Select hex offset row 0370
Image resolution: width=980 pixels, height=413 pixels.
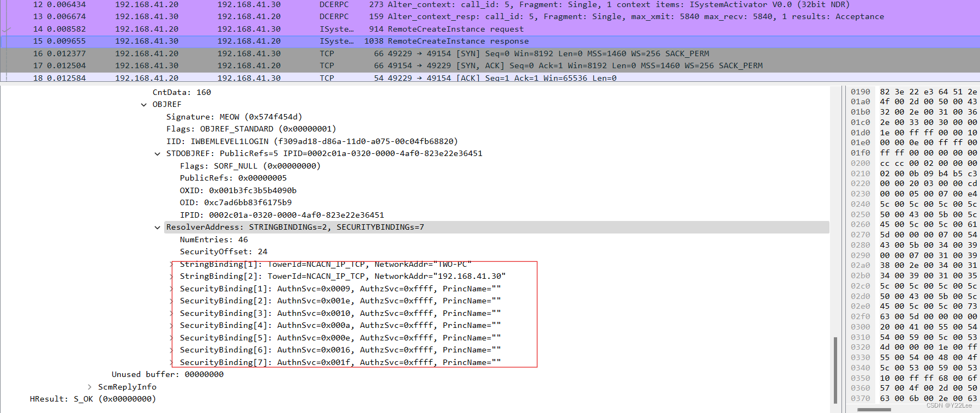point(860,398)
